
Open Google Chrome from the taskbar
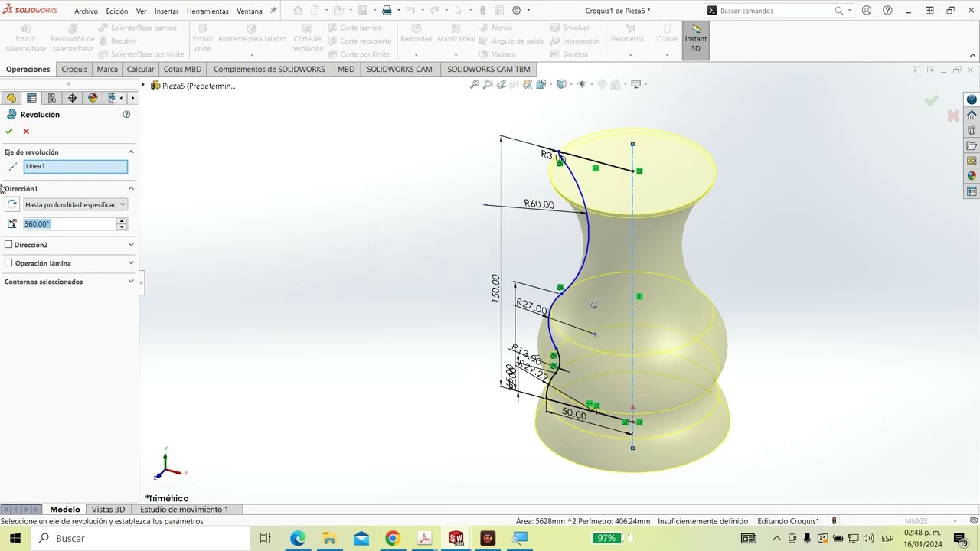(392, 538)
